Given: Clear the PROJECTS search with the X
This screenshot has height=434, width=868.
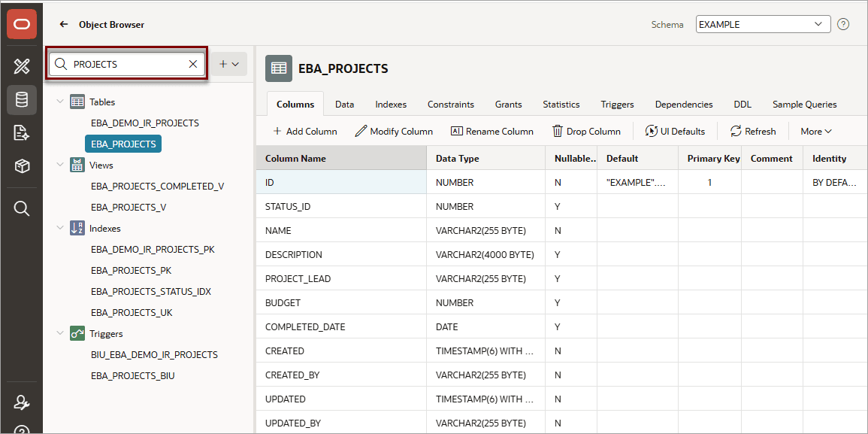Looking at the screenshot, I should click(x=193, y=64).
